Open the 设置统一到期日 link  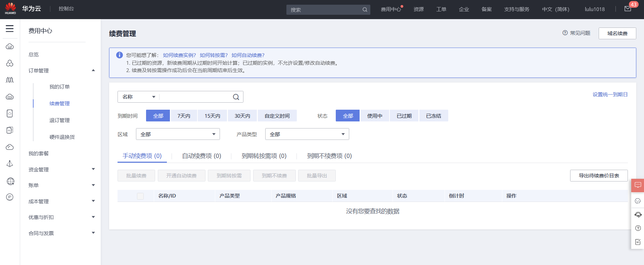[x=610, y=95]
